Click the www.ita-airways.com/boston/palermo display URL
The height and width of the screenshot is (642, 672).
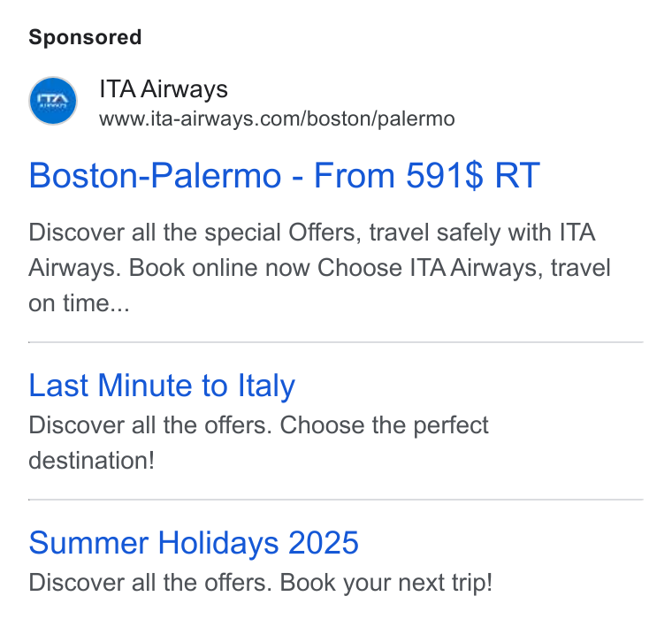coord(277,118)
